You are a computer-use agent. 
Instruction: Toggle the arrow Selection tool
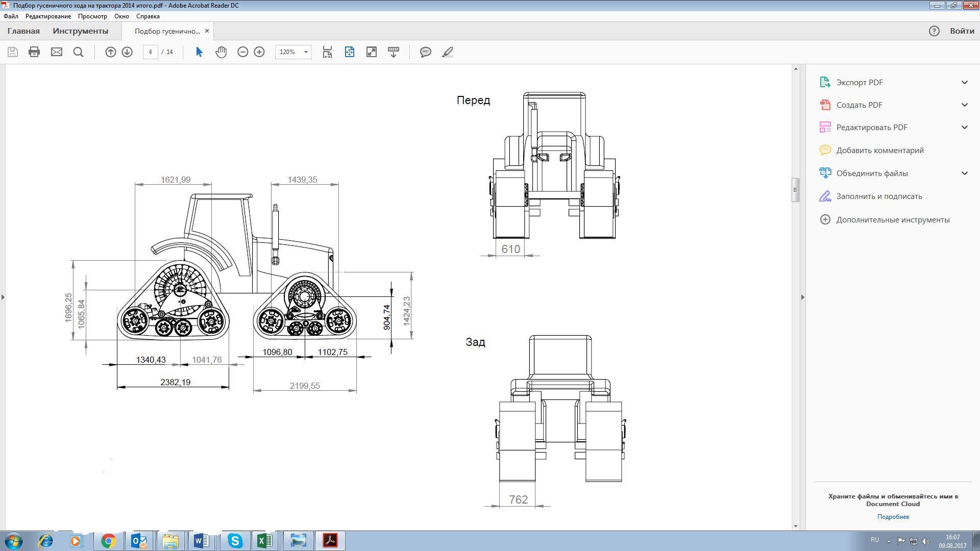click(199, 52)
